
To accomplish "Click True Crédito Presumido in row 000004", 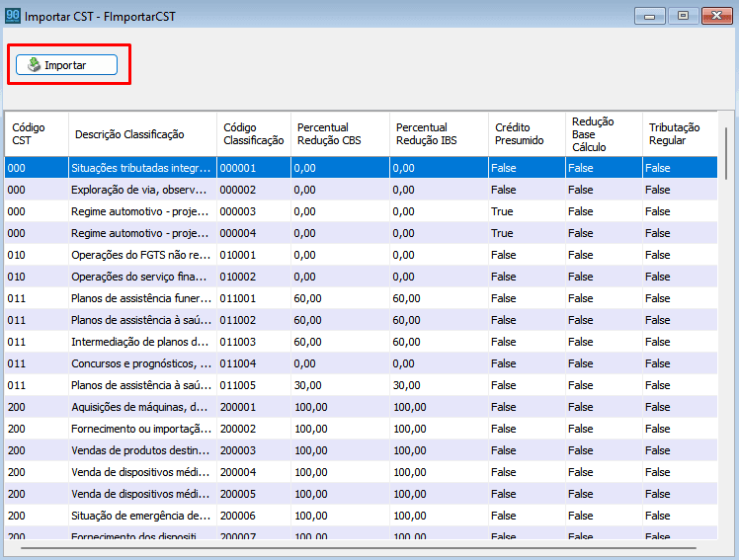I will (502, 233).
